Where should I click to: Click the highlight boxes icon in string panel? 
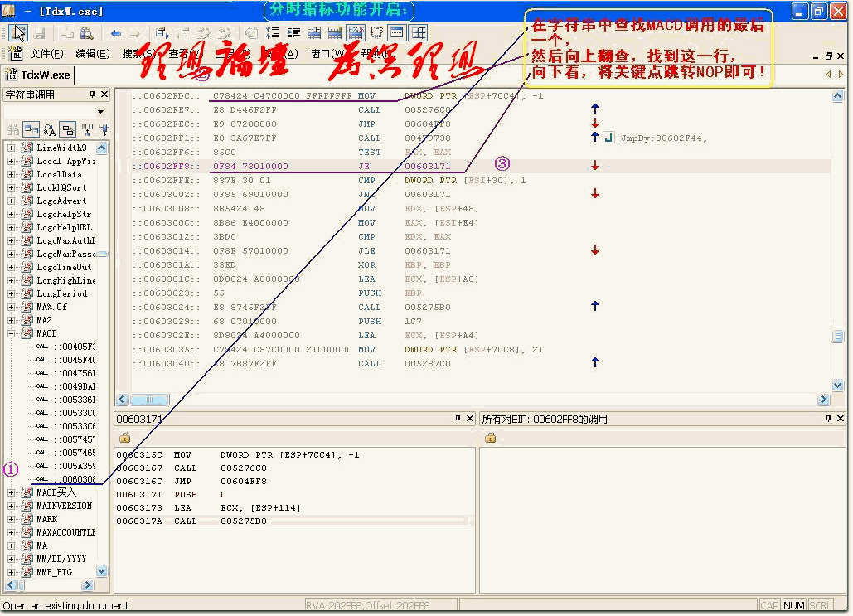point(68,129)
